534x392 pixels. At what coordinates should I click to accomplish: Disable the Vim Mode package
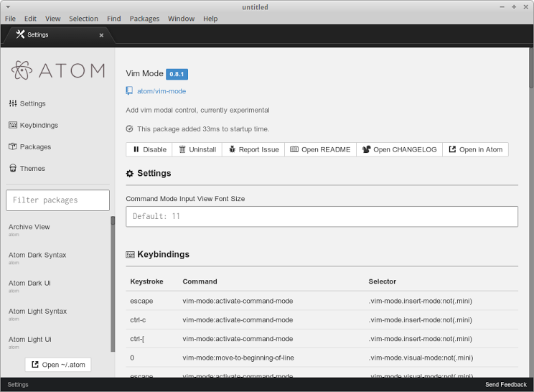pyautogui.click(x=149, y=149)
